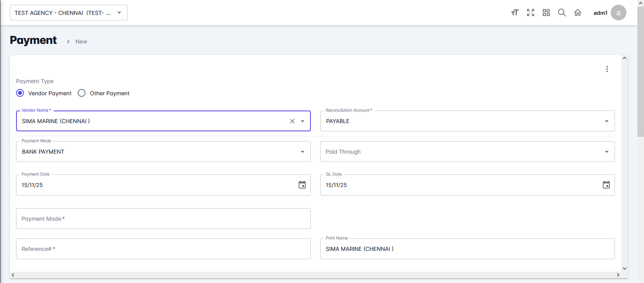The height and width of the screenshot is (283, 644).
Task: Go to home via house icon
Action: coord(578,13)
